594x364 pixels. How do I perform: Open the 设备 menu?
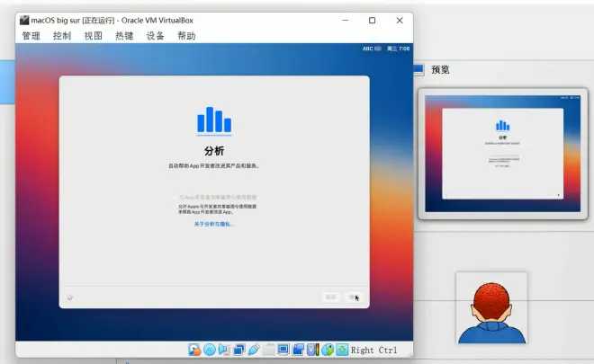[156, 36]
